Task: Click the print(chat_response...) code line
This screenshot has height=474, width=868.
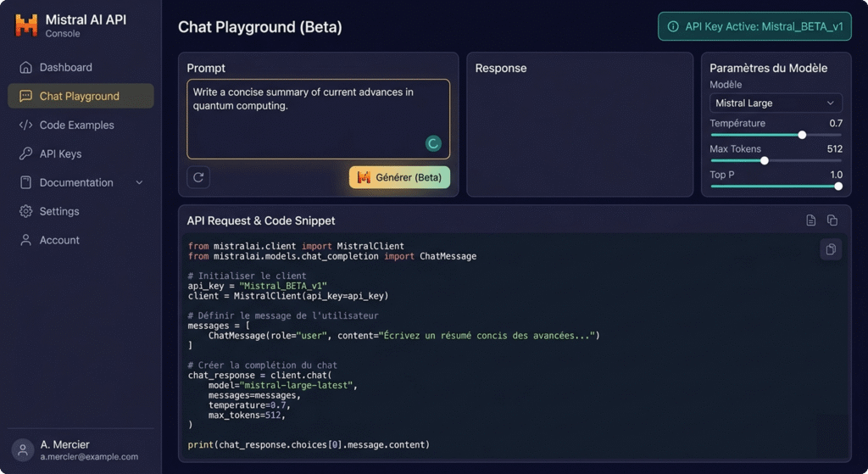Action: (x=309, y=444)
